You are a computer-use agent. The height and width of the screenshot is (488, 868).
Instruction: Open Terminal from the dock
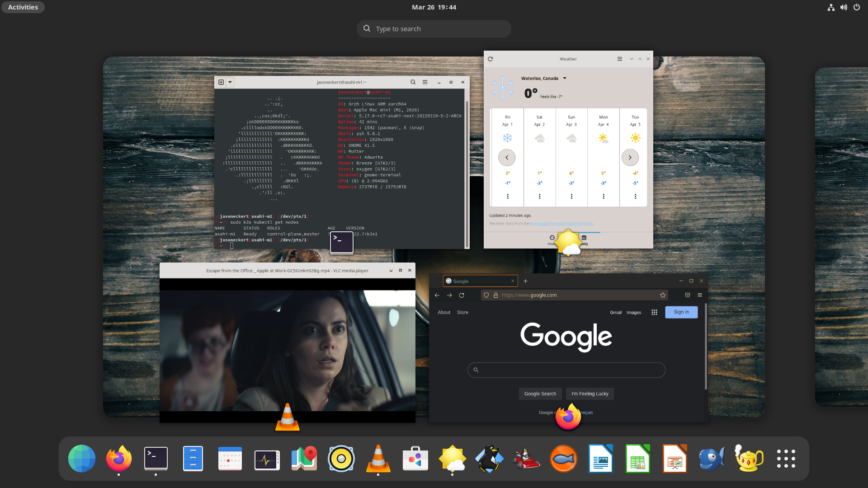coord(156,458)
